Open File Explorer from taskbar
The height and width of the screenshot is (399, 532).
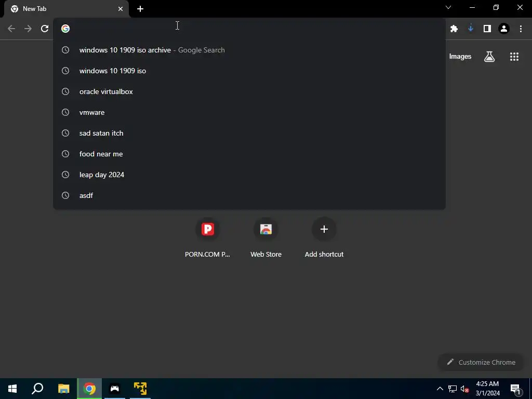coord(63,389)
